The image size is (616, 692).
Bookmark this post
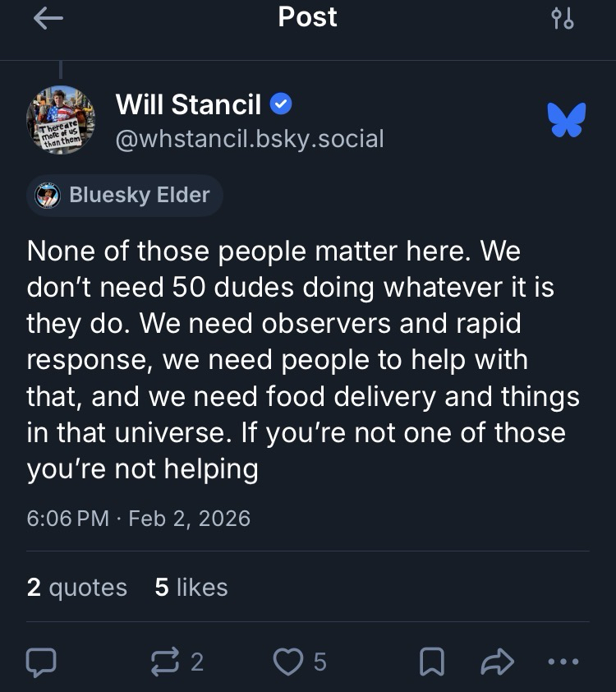pos(433,662)
